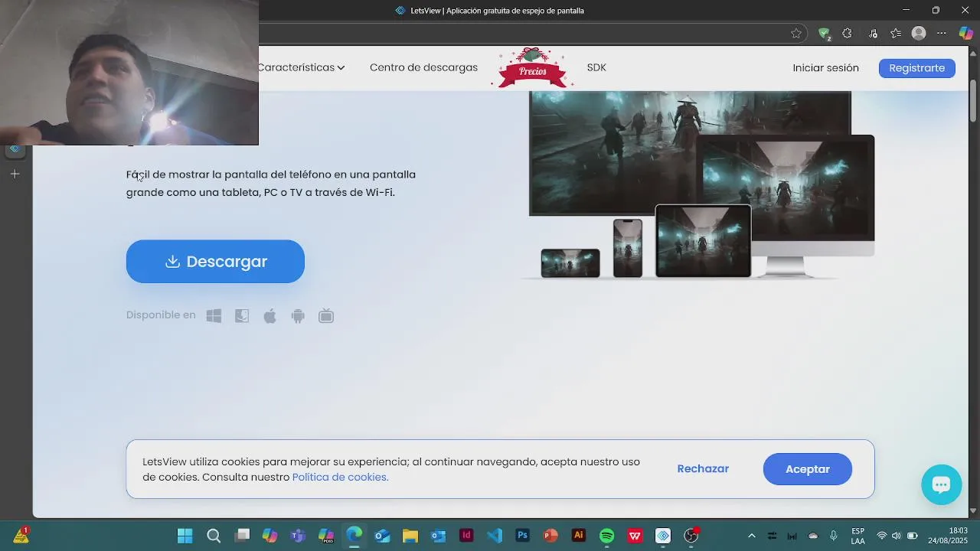The image size is (980, 551).
Task: Open the Windows Start menu
Action: (185, 536)
